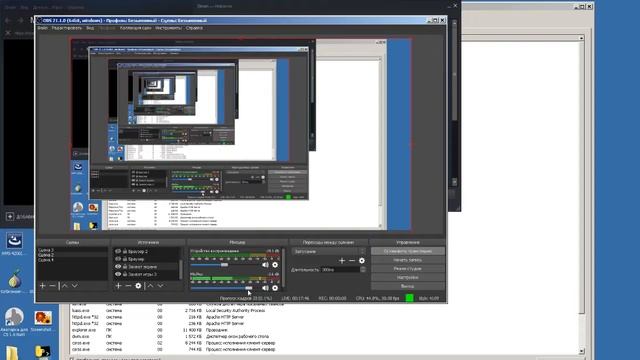The height and width of the screenshot is (360, 640).
Task: Click Task Manager scrollbar down arrow
Action: [582, 351]
